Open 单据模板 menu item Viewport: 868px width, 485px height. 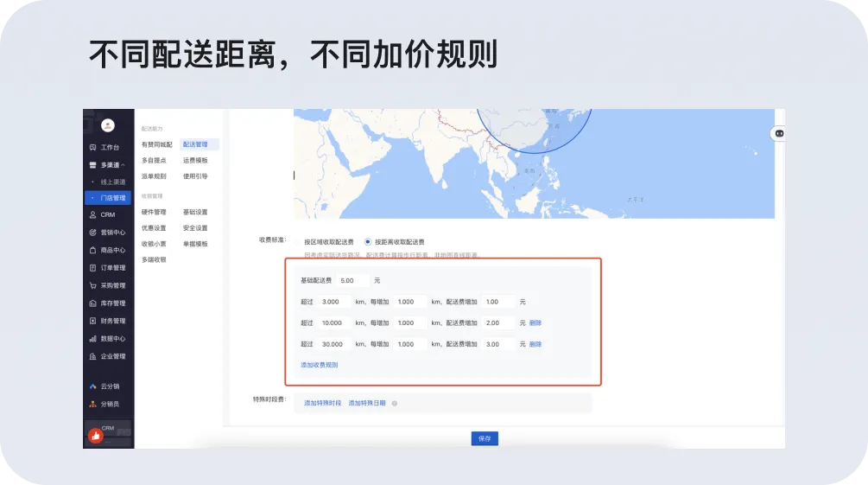(195, 244)
